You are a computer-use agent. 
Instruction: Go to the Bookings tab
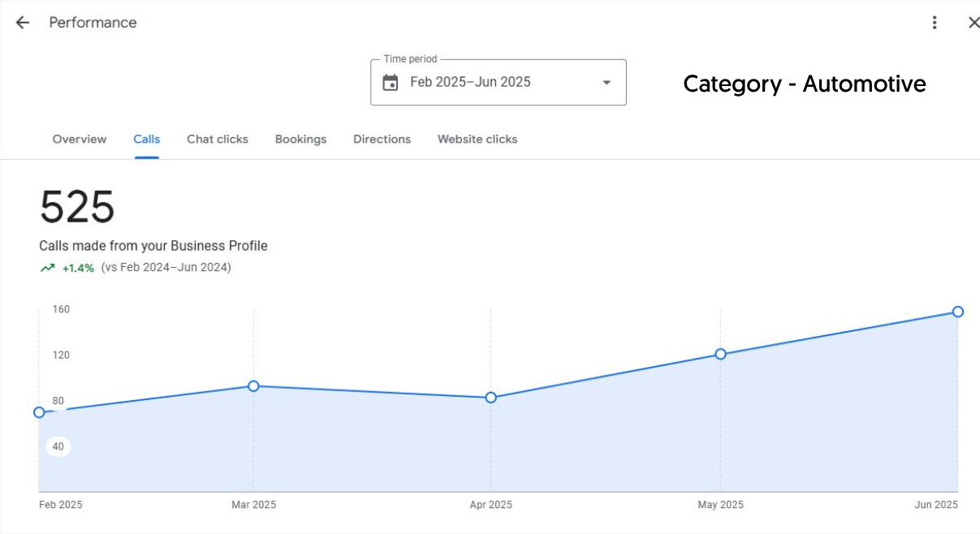[300, 139]
